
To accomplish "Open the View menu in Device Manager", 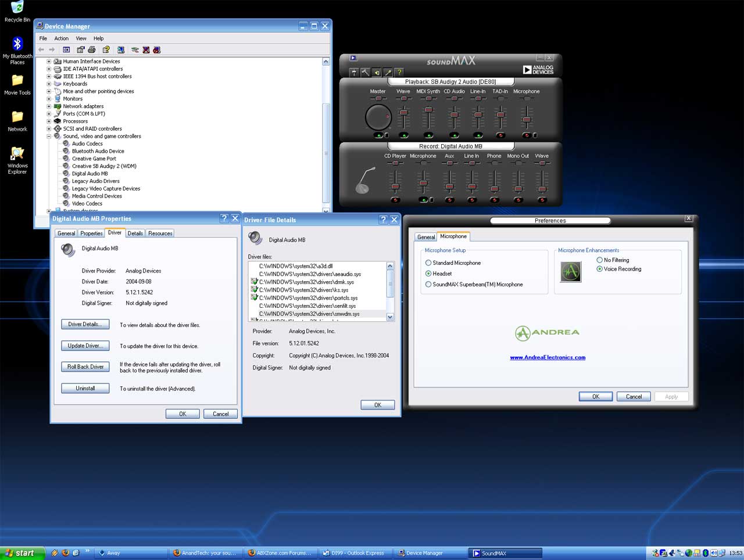I will 81,38.
